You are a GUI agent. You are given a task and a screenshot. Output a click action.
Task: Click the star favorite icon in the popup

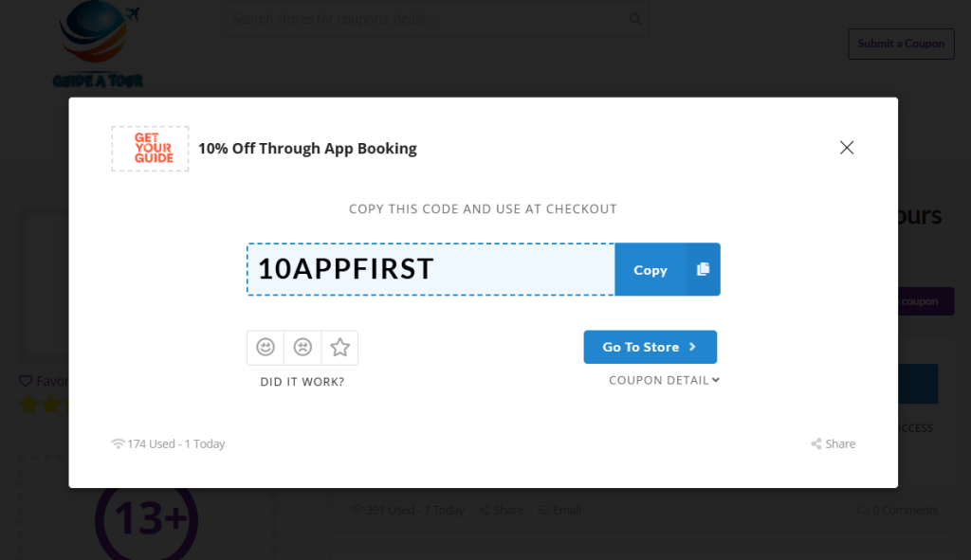340,347
